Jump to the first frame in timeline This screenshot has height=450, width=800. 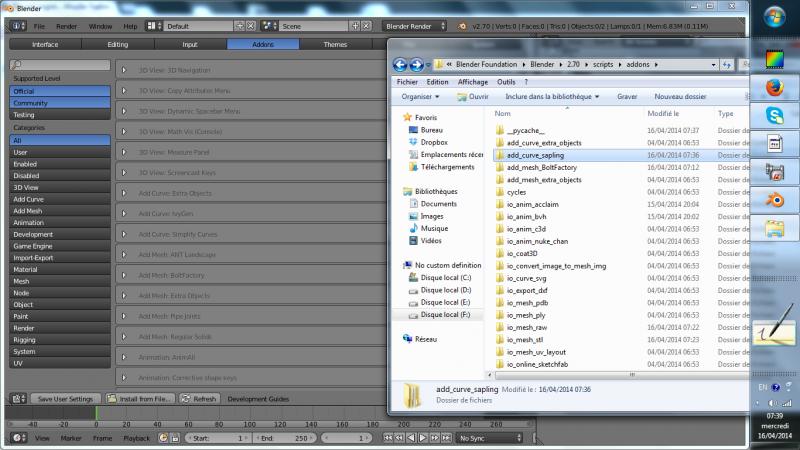click(388, 438)
